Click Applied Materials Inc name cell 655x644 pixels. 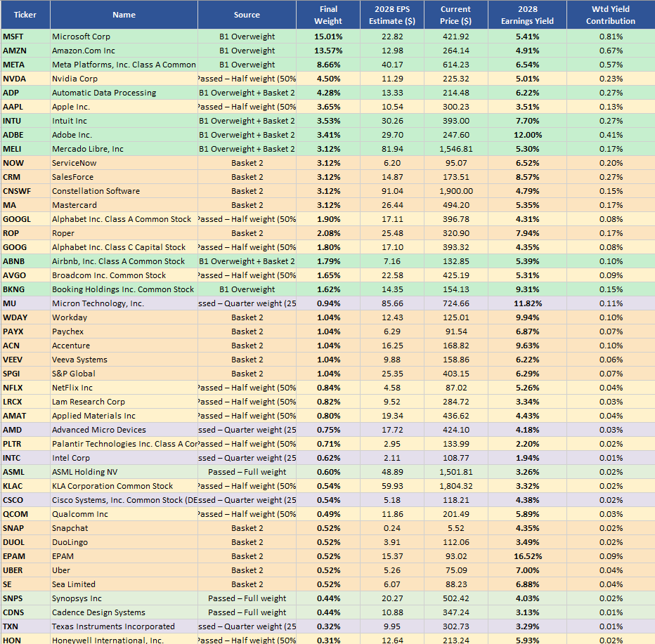pos(124,416)
